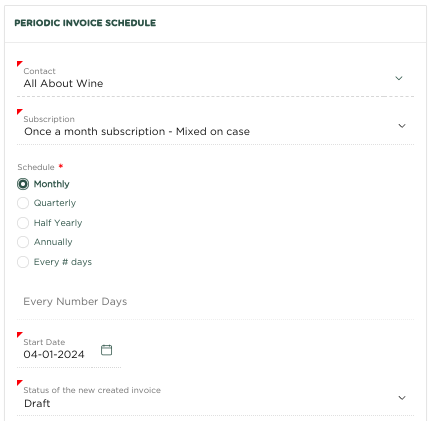
Task: Click the Every # days label text
Action: coord(63,262)
